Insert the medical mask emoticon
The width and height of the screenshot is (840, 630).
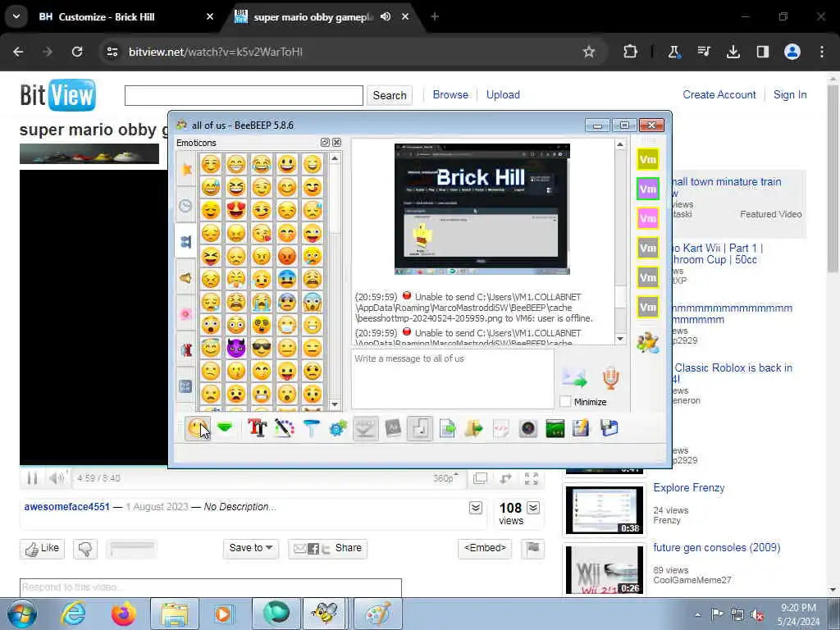pyautogui.click(x=287, y=325)
